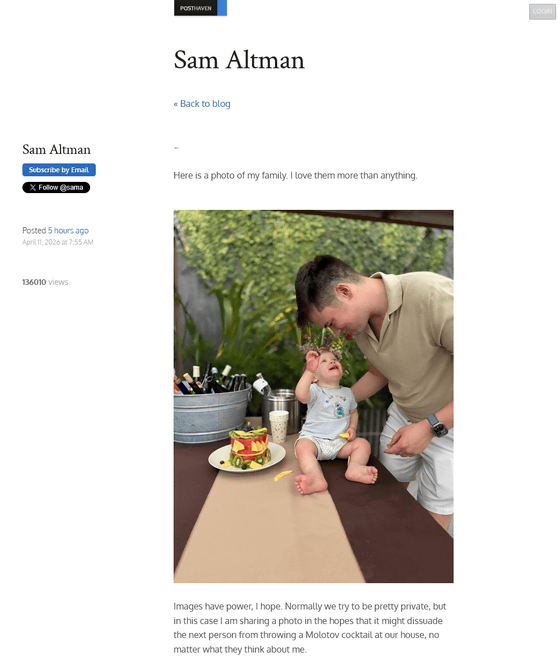
Task: Click the metal bottle bucket in photo
Action: pyautogui.click(x=211, y=414)
